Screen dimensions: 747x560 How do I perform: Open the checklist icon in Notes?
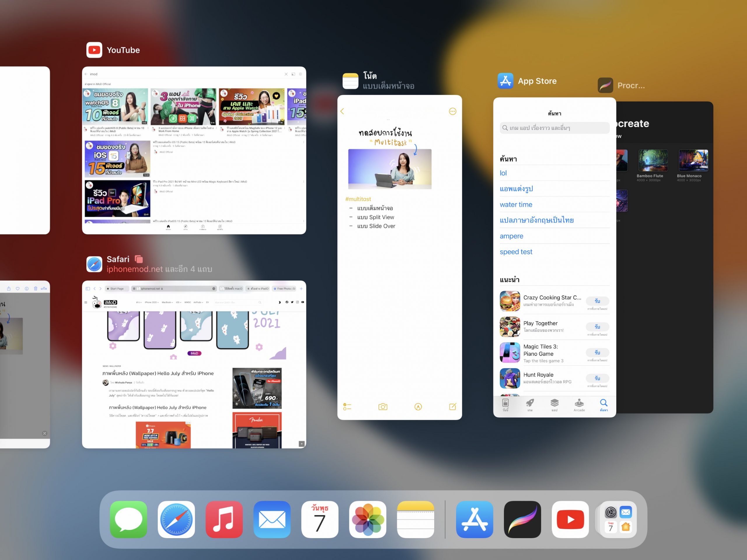point(347,407)
